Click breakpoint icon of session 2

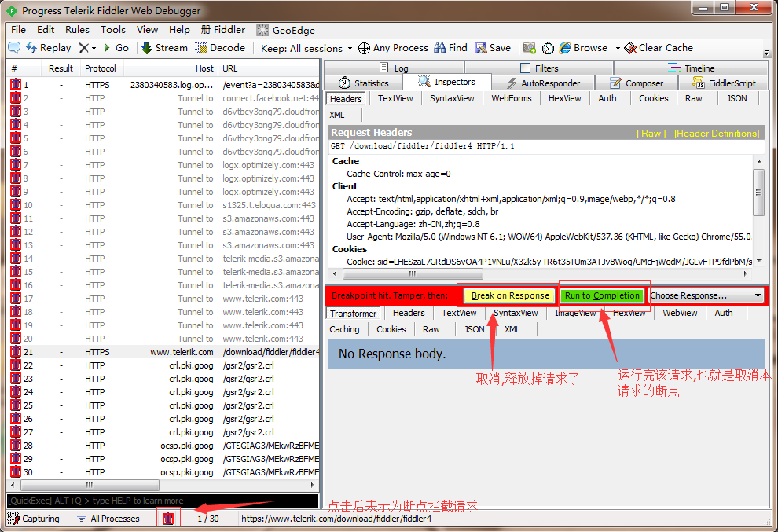tap(16, 98)
